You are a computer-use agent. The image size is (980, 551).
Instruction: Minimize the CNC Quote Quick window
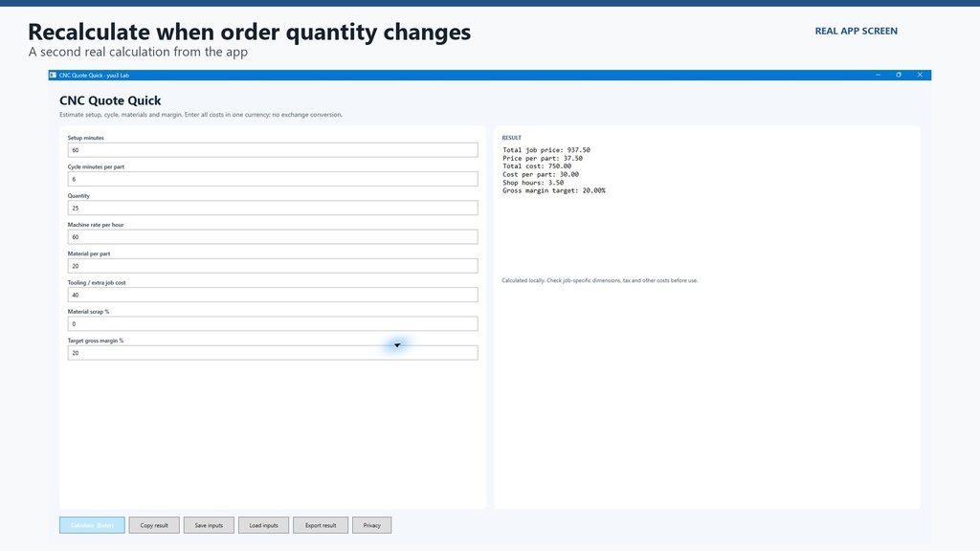pos(879,75)
